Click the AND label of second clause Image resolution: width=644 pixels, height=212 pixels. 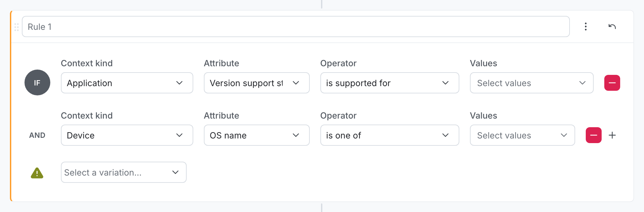pyautogui.click(x=37, y=135)
